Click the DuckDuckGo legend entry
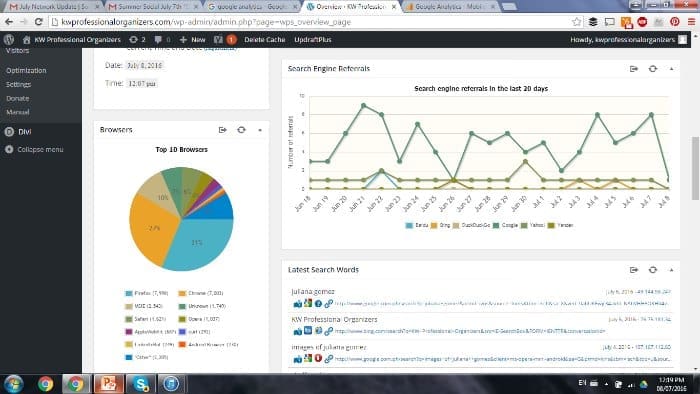The image size is (700, 394). [471, 225]
